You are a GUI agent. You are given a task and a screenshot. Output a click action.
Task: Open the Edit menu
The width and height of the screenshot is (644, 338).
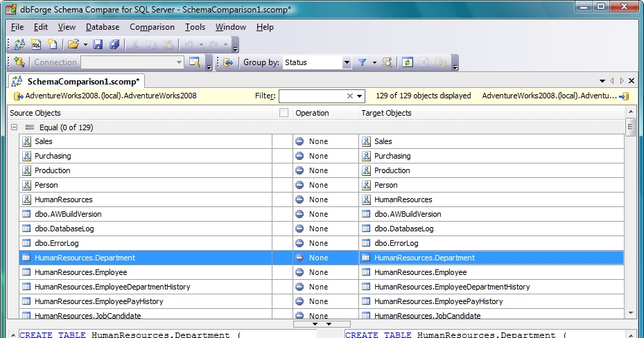(41, 27)
